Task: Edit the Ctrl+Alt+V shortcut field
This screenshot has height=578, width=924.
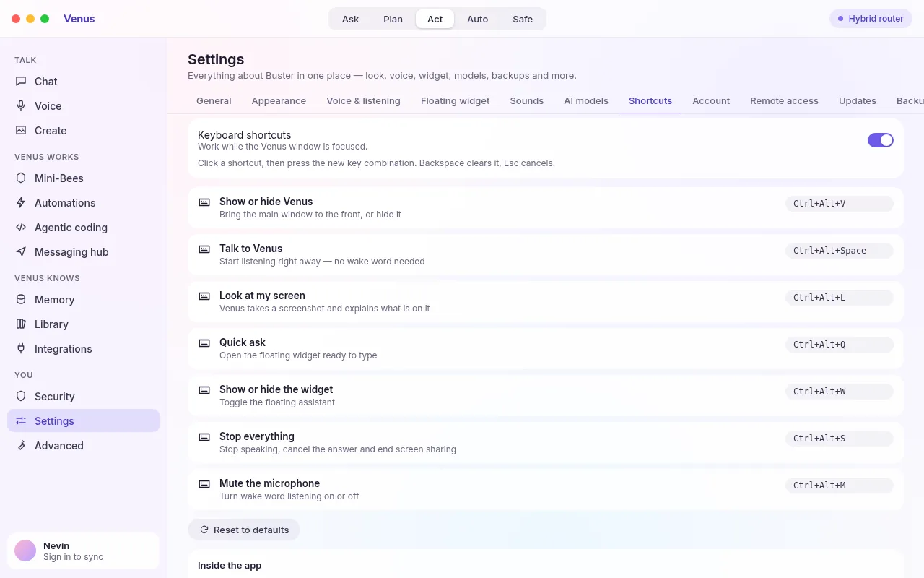Action: pos(840,204)
